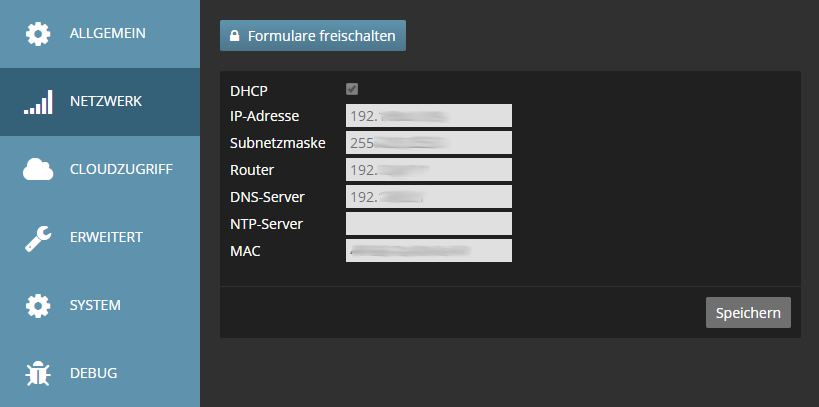This screenshot has width=819, height=407.
Task: Select the cloud icon for Cloudzugriff
Action: click(38, 170)
